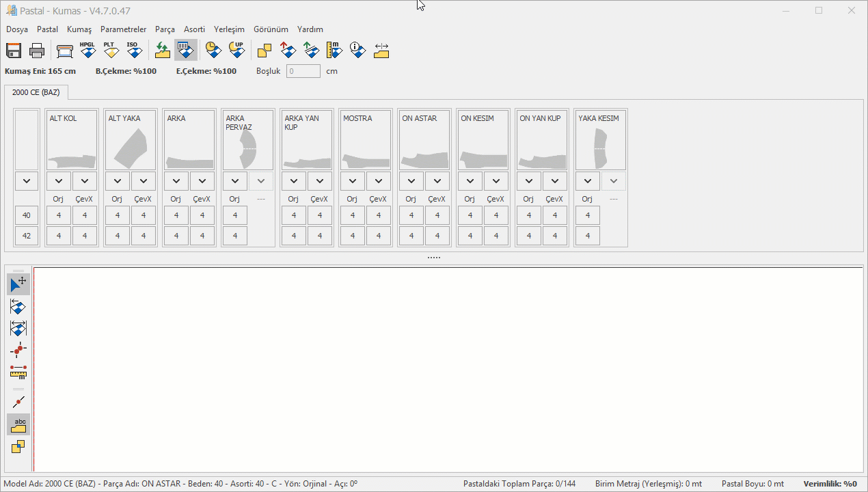Export marker as HPGL file
Screen dimensions: 868x492
tap(87, 50)
